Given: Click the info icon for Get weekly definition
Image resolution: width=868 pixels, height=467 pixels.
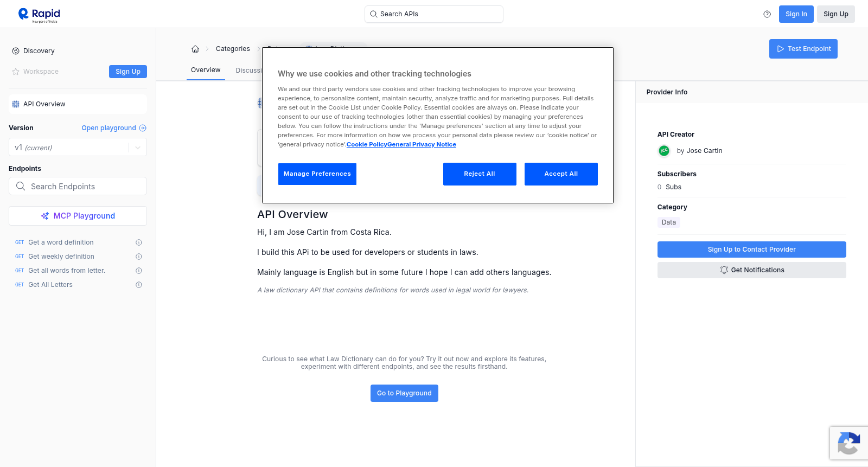Looking at the screenshot, I should click(139, 257).
